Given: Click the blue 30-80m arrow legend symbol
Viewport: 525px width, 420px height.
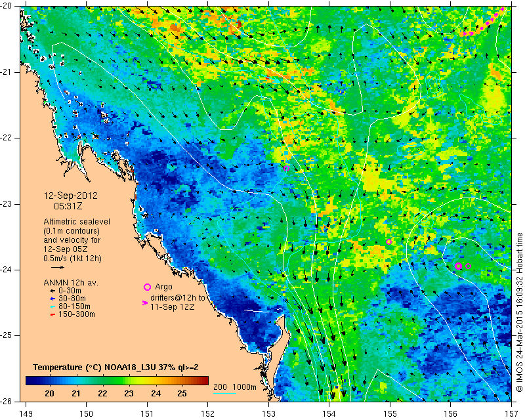Looking at the screenshot, I should click(52, 299).
